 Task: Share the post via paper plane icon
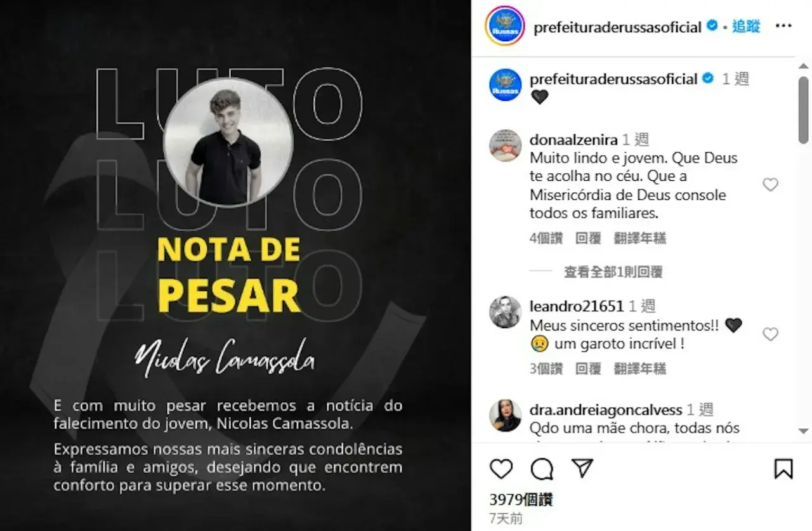[x=582, y=468]
